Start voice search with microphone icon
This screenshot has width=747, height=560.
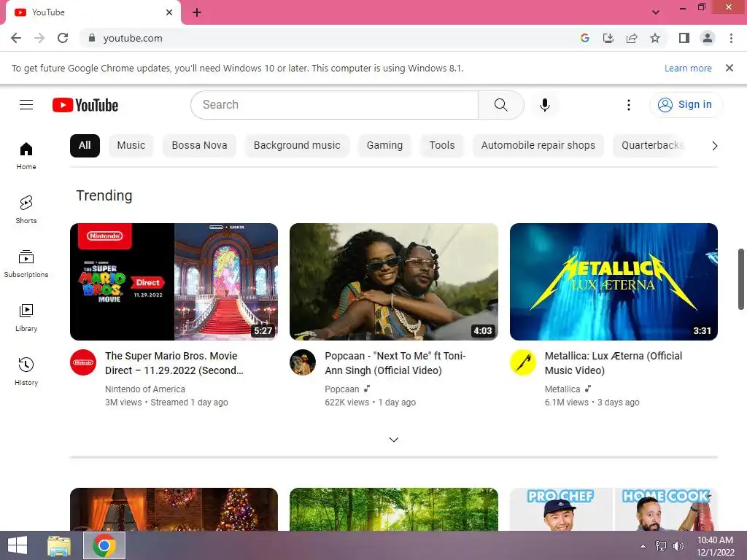tap(544, 105)
